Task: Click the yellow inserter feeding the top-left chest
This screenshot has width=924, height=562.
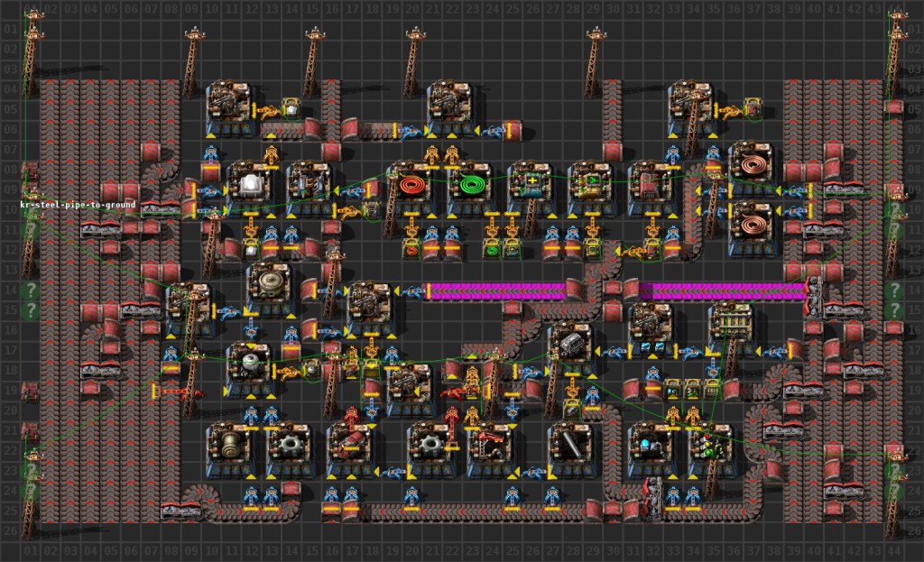Action: 269,109
